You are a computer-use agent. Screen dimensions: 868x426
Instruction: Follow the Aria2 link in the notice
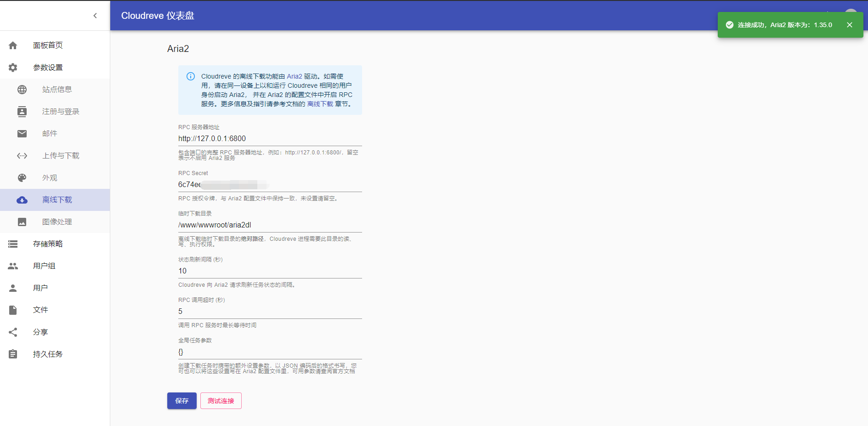[x=295, y=76]
